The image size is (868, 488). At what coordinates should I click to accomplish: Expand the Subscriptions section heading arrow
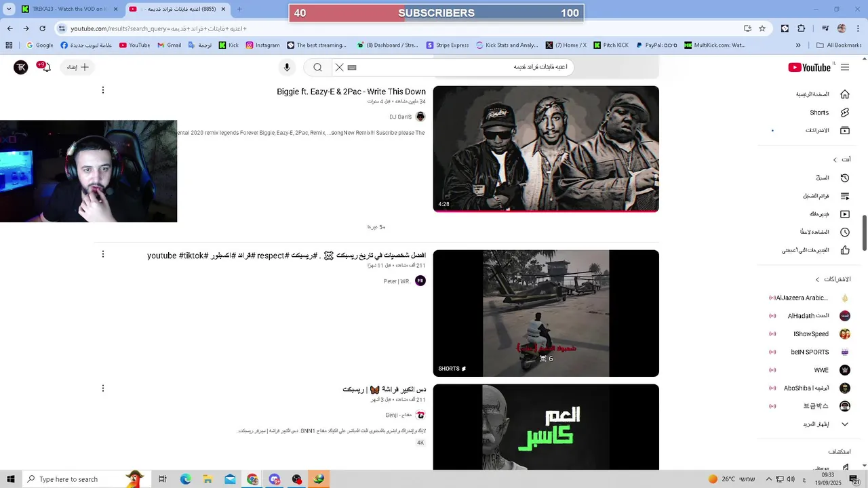pos(817,279)
